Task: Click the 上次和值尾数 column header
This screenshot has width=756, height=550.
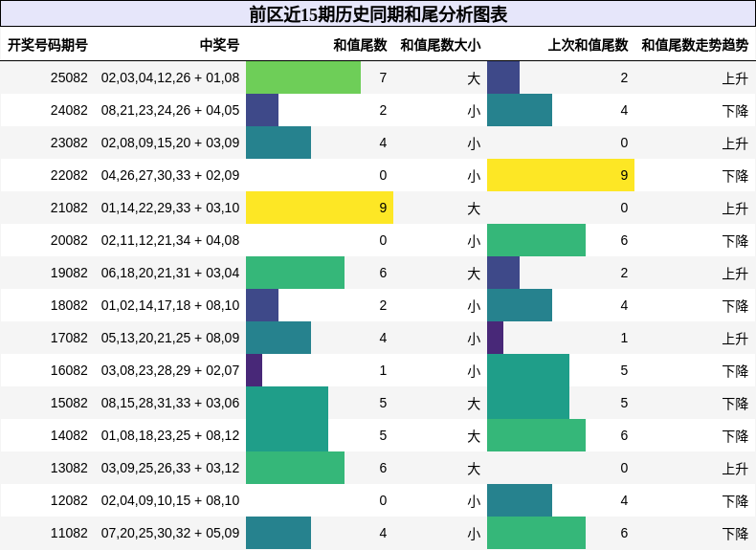Action: coord(589,45)
